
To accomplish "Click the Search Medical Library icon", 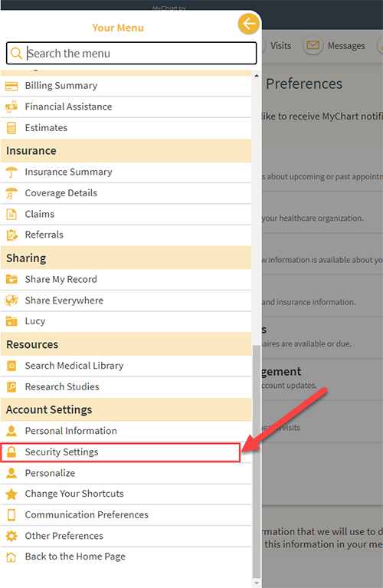I will coord(11,366).
